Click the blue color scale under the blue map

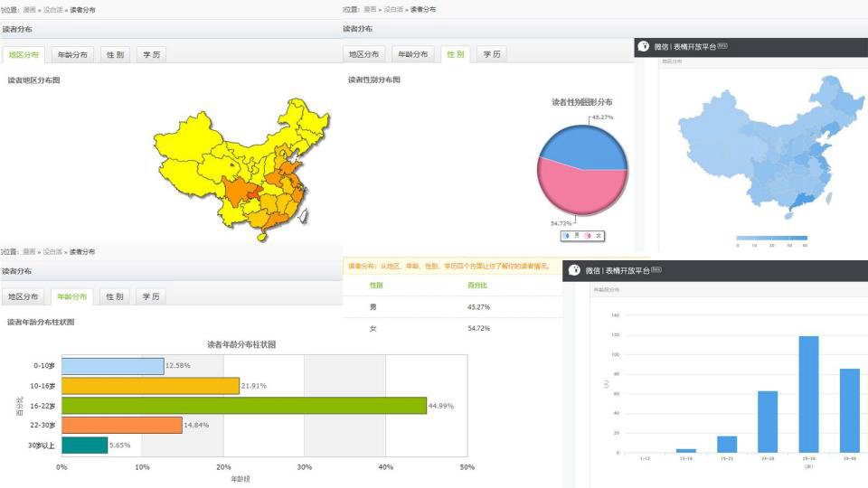pyautogui.click(x=771, y=237)
